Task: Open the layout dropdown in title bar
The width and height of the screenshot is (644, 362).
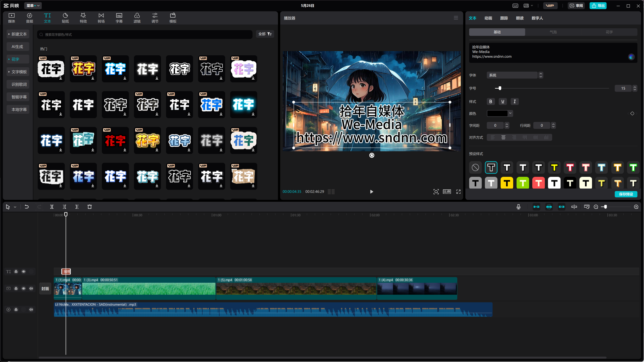Action: click(528, 5)
